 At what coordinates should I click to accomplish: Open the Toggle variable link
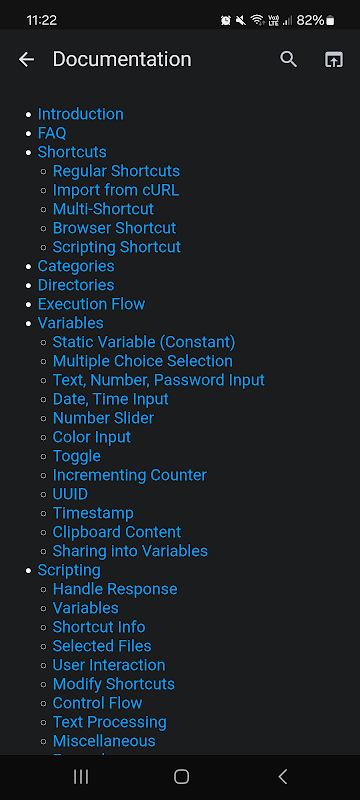77,456
